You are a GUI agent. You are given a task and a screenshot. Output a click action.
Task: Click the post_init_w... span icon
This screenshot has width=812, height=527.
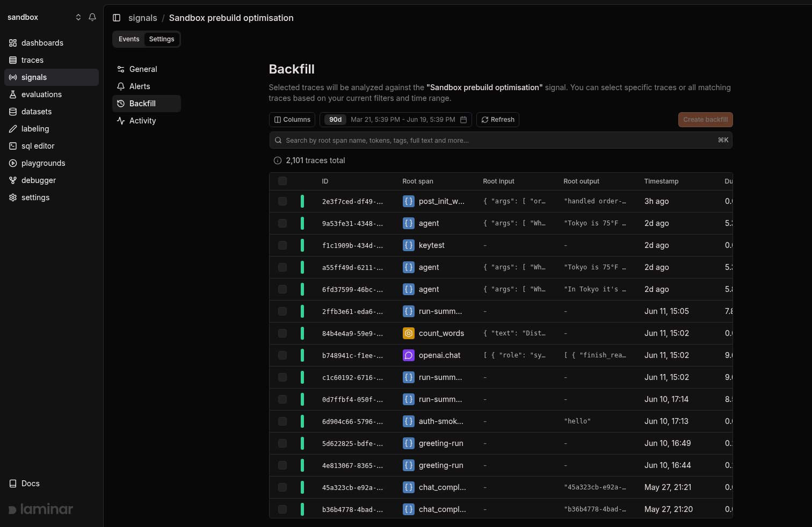pyautogui.click(x=409, y=201)
